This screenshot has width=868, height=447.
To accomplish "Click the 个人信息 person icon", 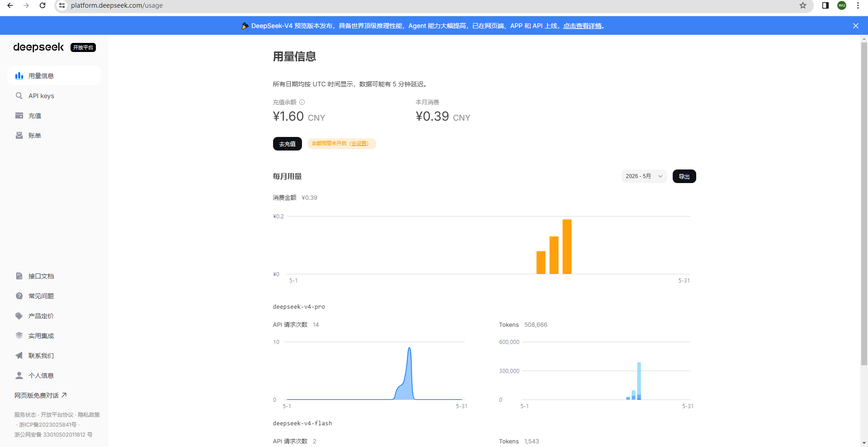I will [x=19, y=375].
